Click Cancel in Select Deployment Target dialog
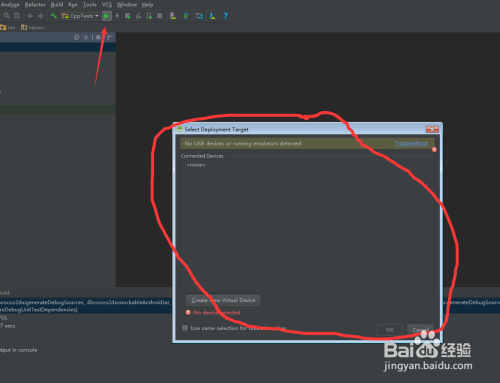Image resolution: width=500 pixels, height=383 pixels. [420, 330]
